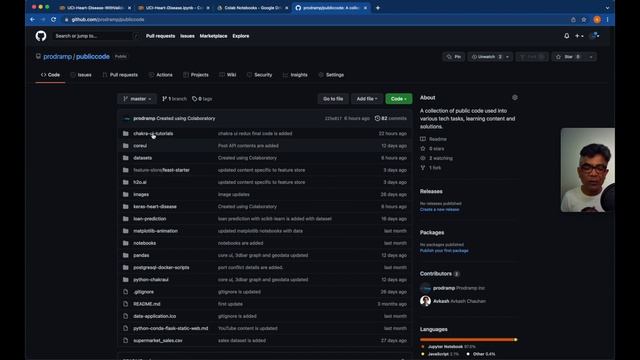This screenshot has height=360, width=640.
Task: Open the Code repository tab
Action: tap(50, 75)
